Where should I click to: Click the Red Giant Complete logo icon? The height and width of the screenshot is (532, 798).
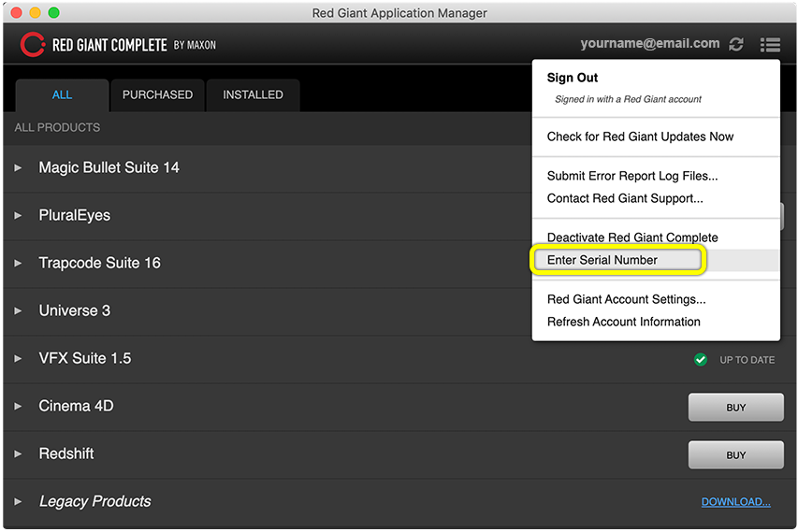[33, 45]
